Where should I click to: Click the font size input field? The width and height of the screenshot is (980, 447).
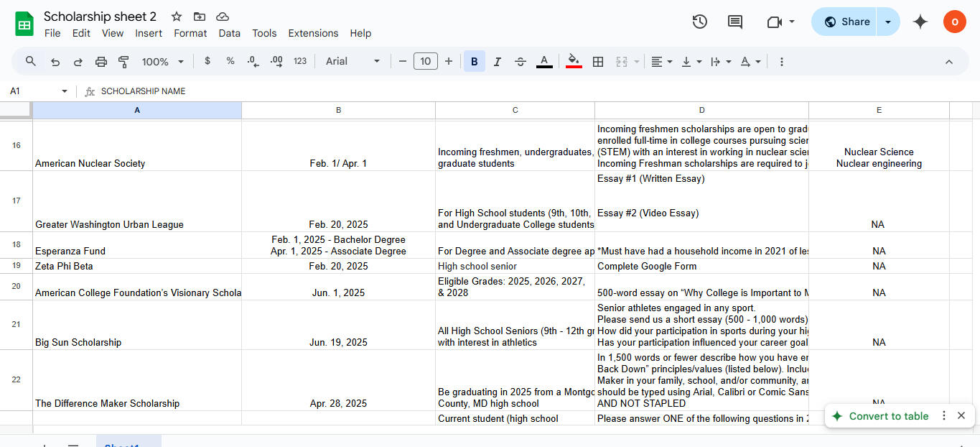coord(426,62)
